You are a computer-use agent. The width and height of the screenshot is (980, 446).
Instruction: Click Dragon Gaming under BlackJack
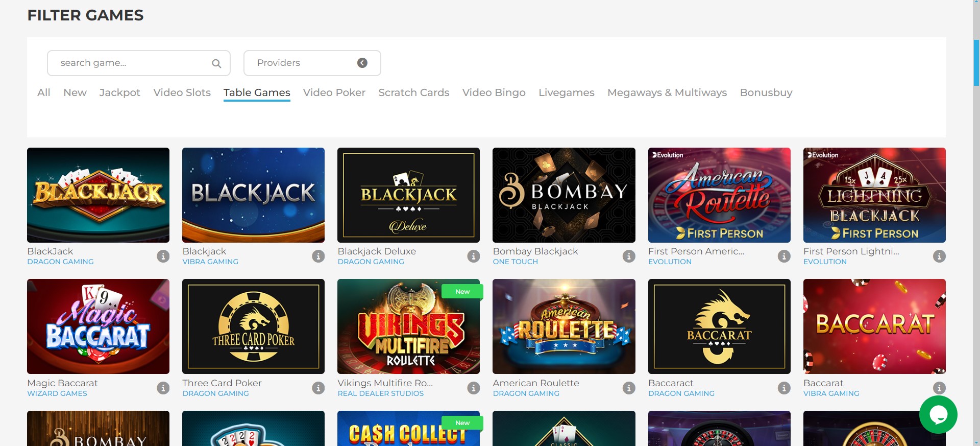[60, 262]
